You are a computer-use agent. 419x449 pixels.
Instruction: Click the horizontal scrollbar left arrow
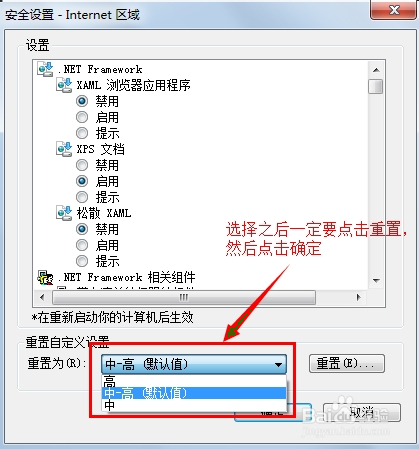(x=42, y=297)
